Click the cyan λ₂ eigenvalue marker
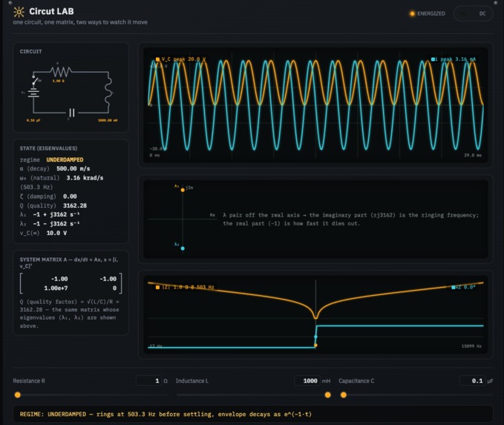504x425 pixels. [183, 248]
